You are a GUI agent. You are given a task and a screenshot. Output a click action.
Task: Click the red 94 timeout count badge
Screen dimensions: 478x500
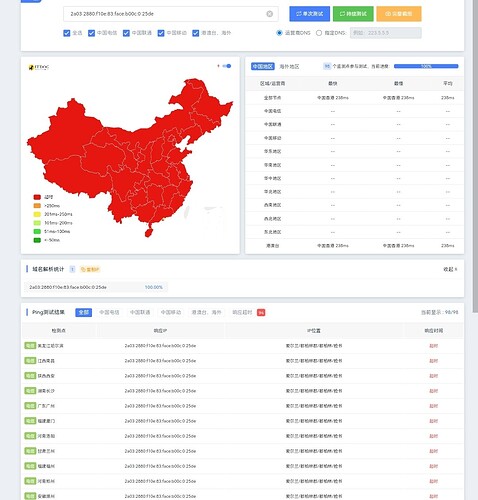click(x=261, y=312)
